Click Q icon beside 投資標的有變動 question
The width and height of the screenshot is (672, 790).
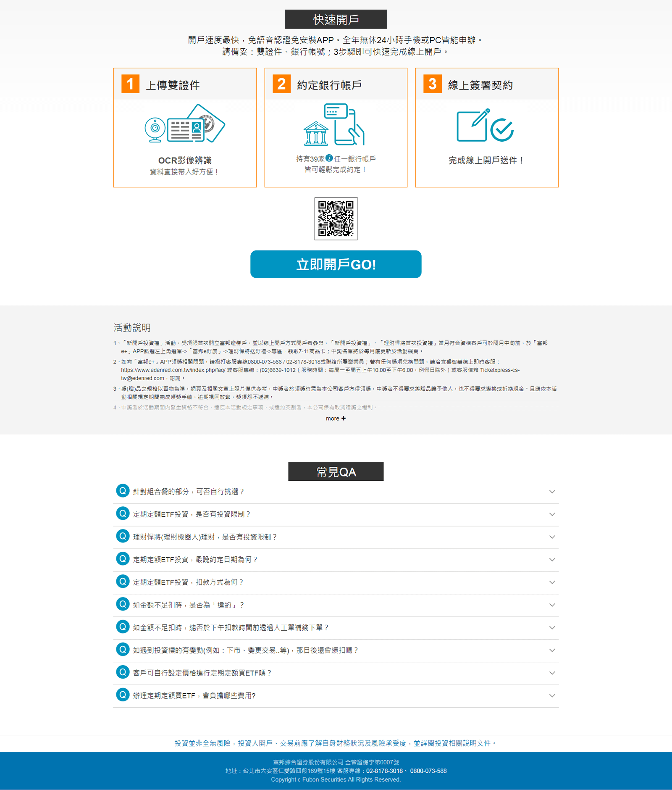coord(123,650)
